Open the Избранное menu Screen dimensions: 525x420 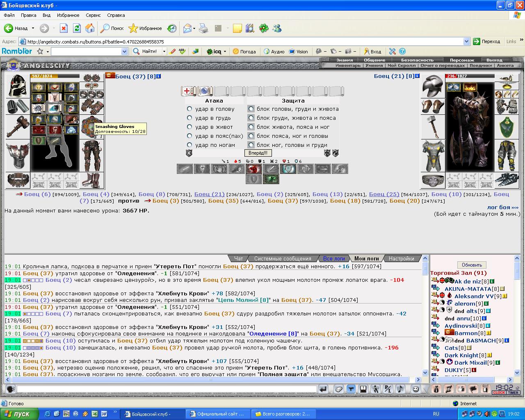[68, 15]
